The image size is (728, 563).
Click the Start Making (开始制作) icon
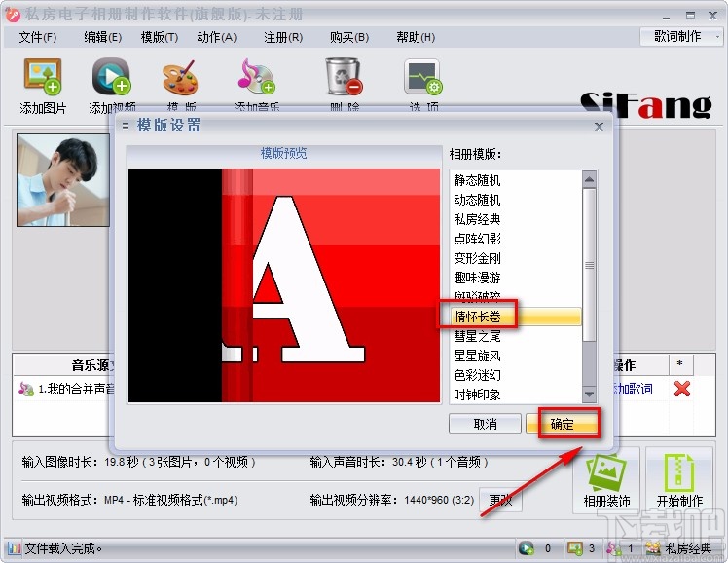pyautogui.click(x=678, y=472)
